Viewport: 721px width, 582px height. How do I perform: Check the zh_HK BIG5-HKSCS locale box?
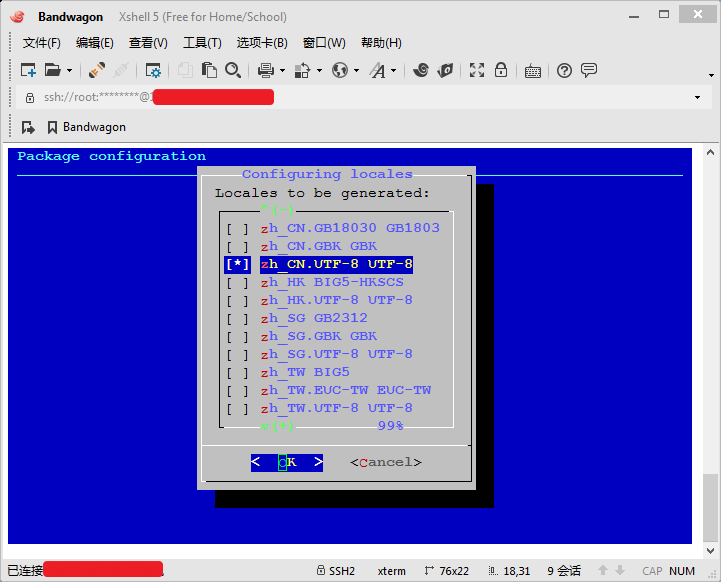[x=238, y=282]
